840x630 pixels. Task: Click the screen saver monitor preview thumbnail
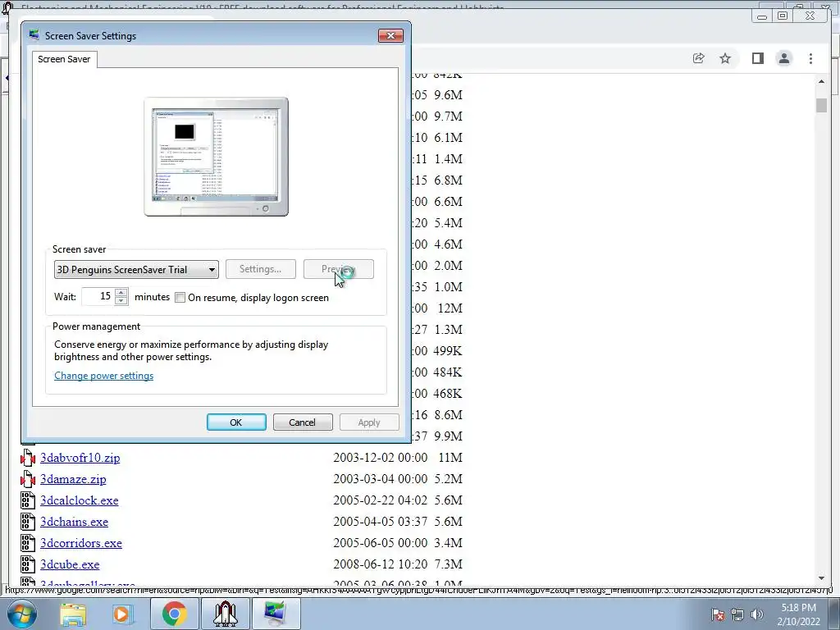pyautogui.click(x=217, y=157)
